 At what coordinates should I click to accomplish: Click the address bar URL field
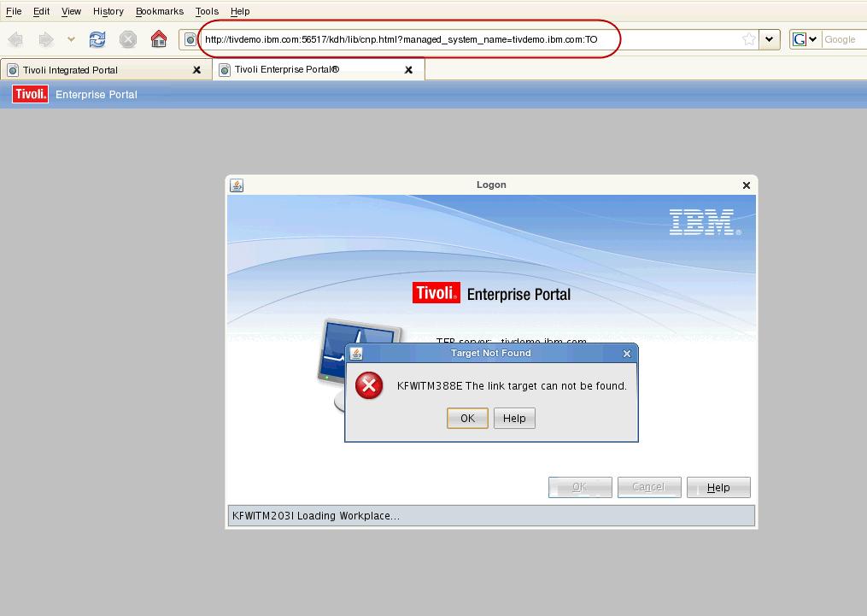[x=470, y=39]
